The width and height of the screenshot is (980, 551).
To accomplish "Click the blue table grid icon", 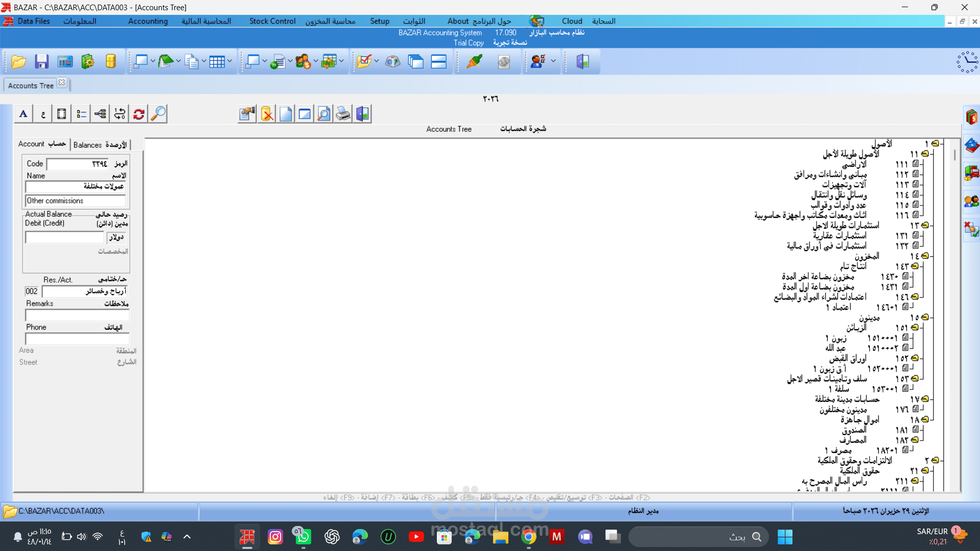I will tap(217, 62).
